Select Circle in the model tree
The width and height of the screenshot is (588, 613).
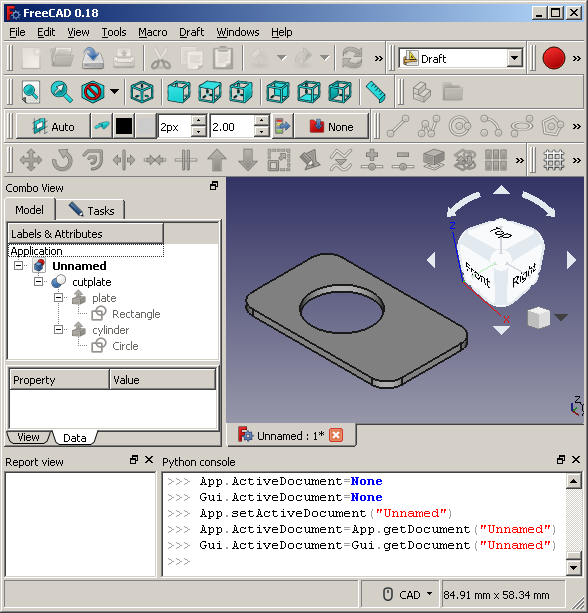pos(125,346)
